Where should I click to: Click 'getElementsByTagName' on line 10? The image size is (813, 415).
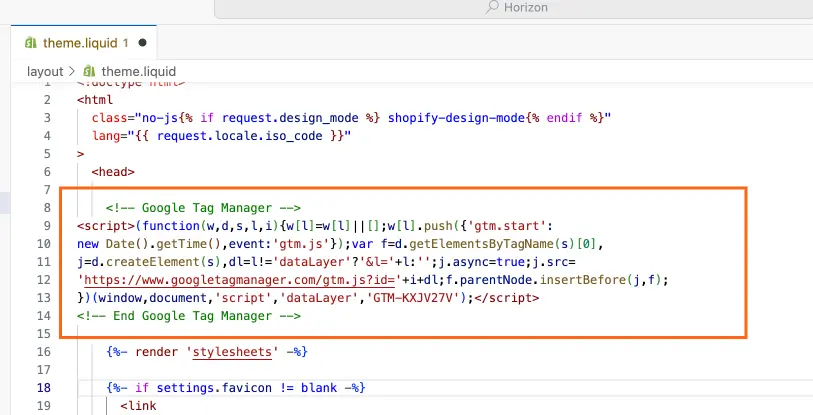pos(481,244)
